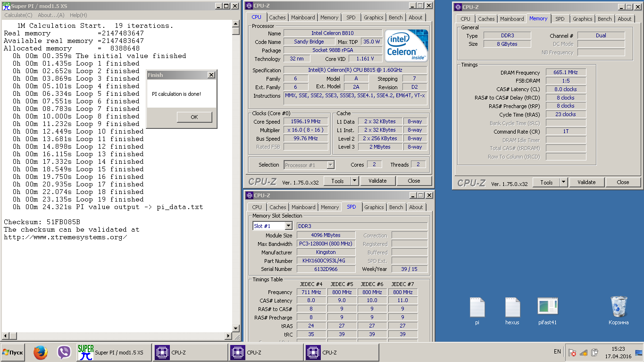Click Tools button in CPU window
This screenshot has width=644, height=362.
(337, 181)
